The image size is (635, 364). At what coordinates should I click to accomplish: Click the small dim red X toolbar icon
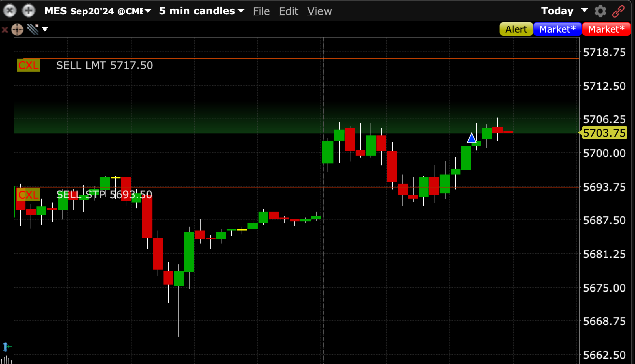(x=5, y=30)
